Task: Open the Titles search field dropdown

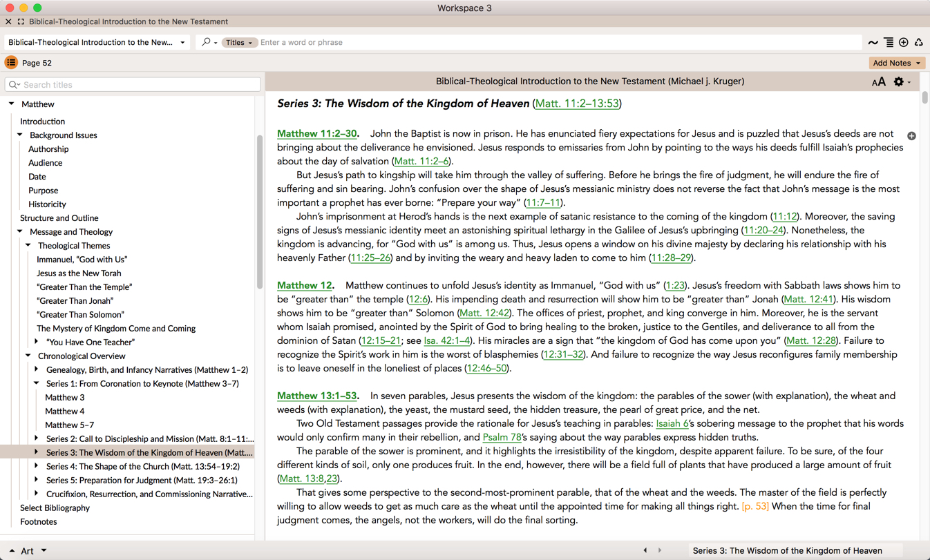Action: [239, 43]
